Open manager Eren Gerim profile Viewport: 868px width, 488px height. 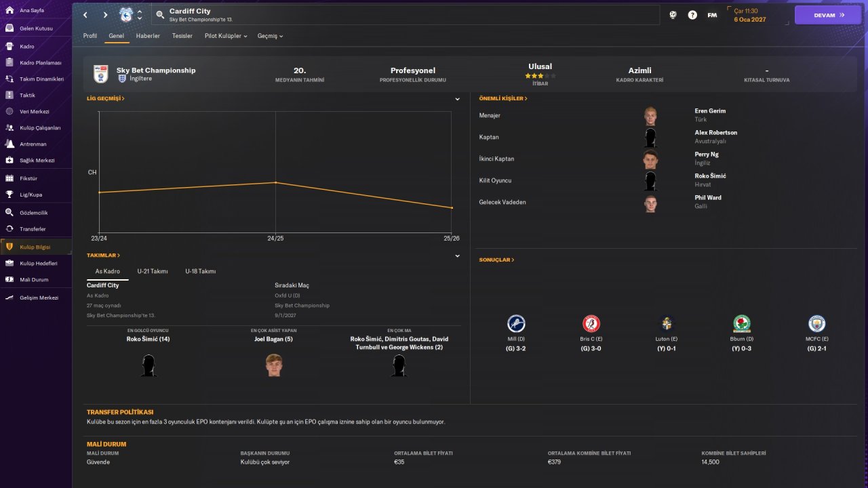[x=710, y=110]
